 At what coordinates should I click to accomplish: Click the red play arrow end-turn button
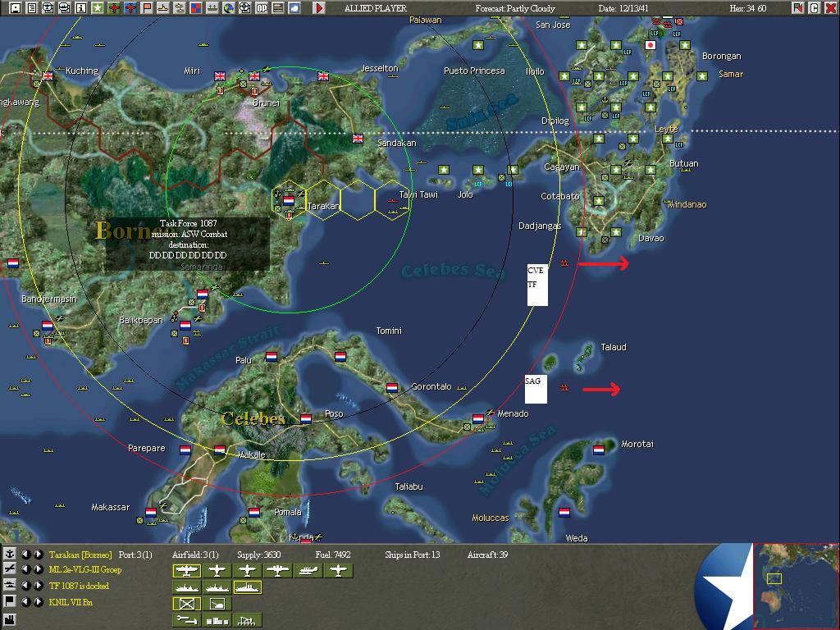click(x=319, y=7)
